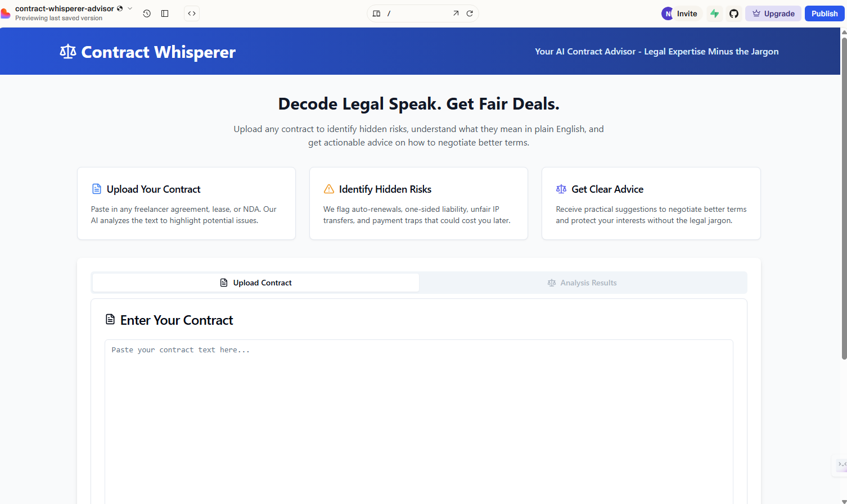
Task: Click the Lovable heart logo
Action: tap(6, 13)
